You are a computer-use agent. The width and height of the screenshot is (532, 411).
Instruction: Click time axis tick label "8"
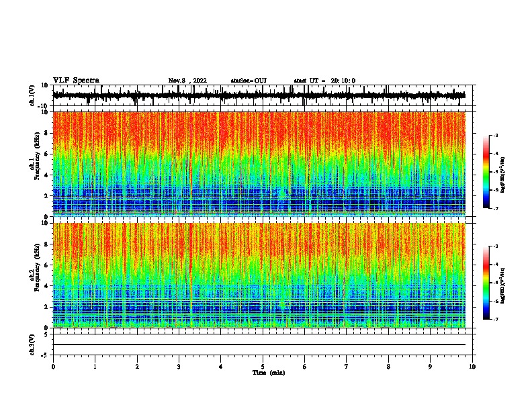388,367
